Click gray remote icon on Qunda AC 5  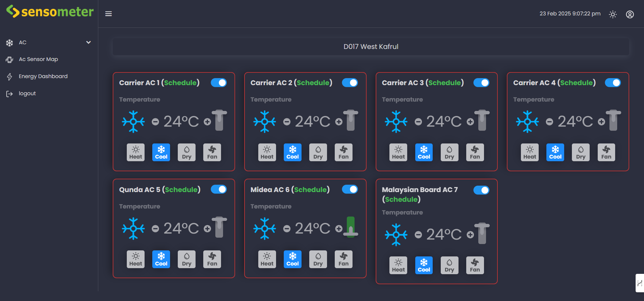click(219, 227)
